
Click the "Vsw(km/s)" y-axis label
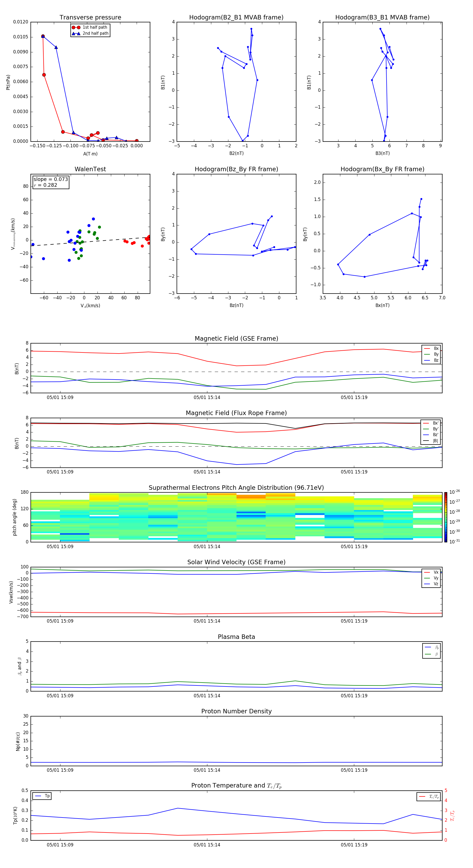click(x=11, y=592)
